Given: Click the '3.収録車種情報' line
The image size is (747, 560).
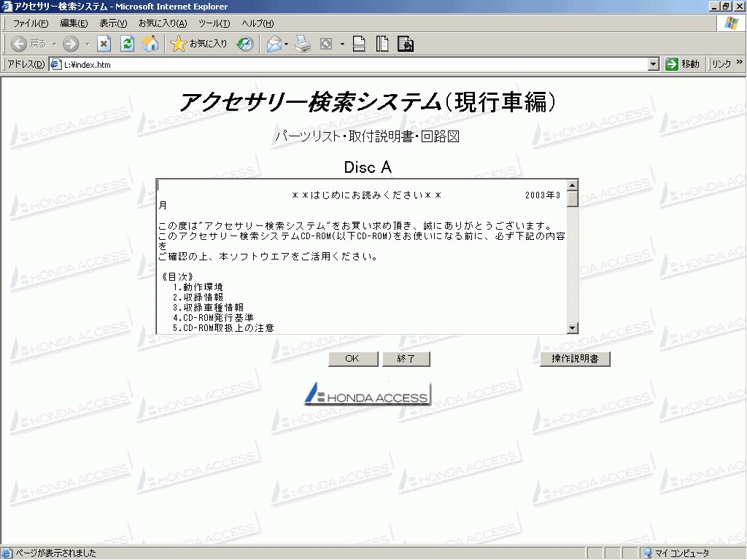Looking at the screenshot, I should (x=208, y=308).
